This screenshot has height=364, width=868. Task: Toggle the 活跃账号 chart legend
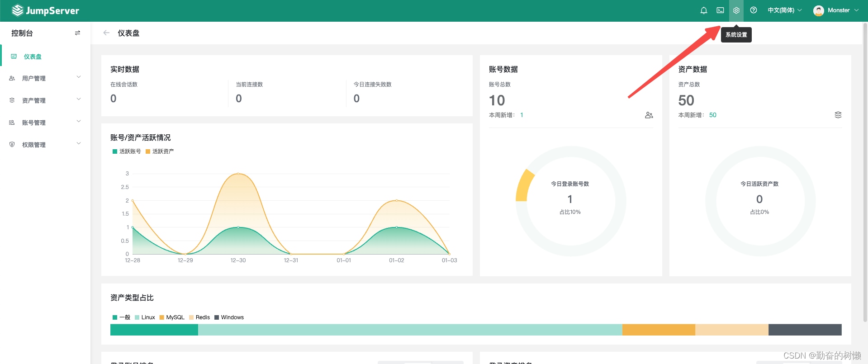pyautogui.click(x=127, y=151)
